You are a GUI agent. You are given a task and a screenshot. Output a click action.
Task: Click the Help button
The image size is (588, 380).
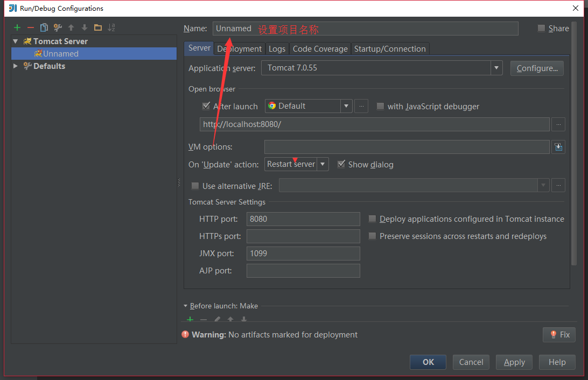557,362
